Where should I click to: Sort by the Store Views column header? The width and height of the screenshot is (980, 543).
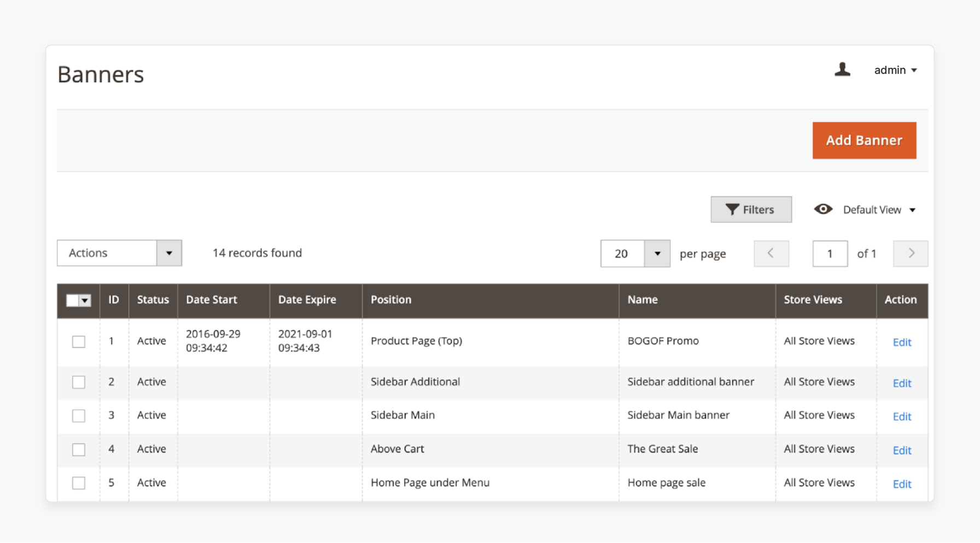[826, 300]
